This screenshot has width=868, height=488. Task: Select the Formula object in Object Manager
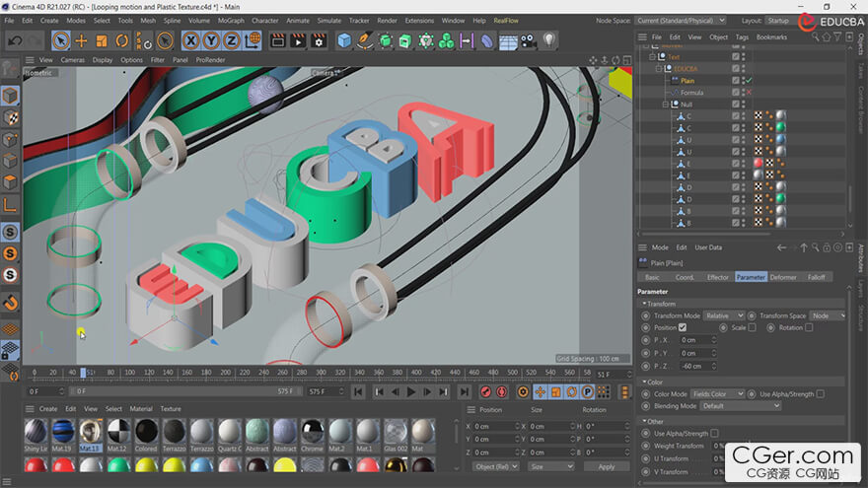tap(692, 93)
